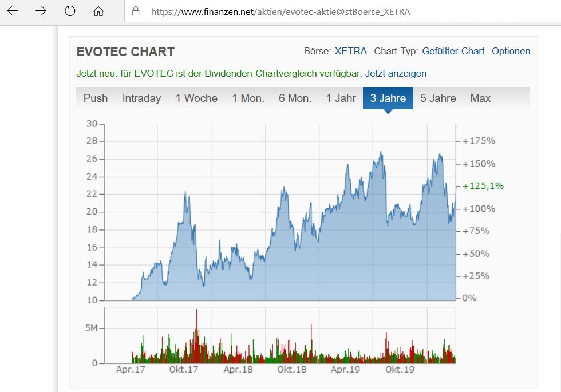Click the padlock security icon

pyautogui.click(x=136, y=11)
